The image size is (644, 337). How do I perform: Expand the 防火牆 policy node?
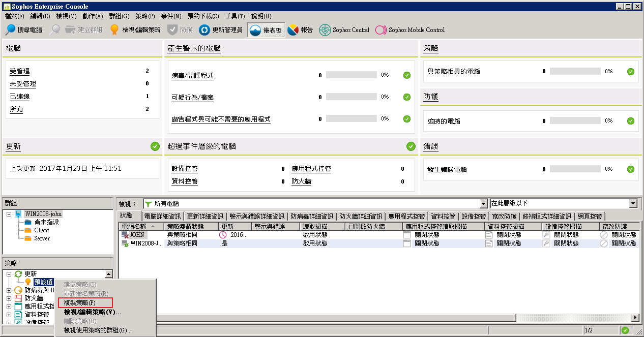point(9,298)
